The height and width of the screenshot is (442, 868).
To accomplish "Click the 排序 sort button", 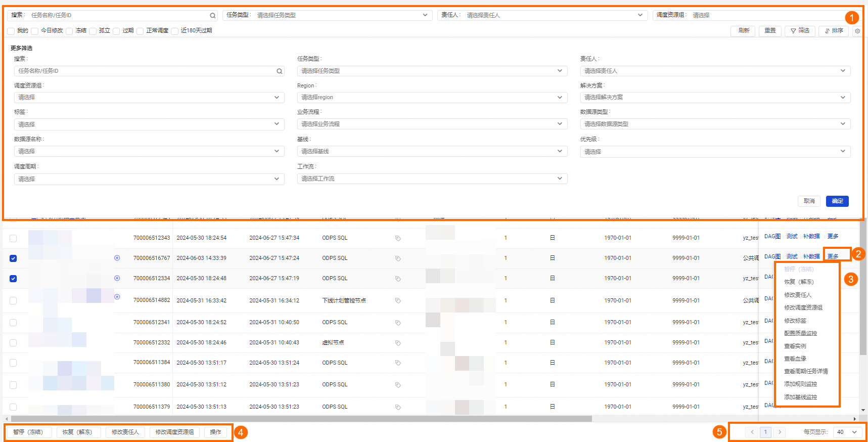I will point(834,31).
